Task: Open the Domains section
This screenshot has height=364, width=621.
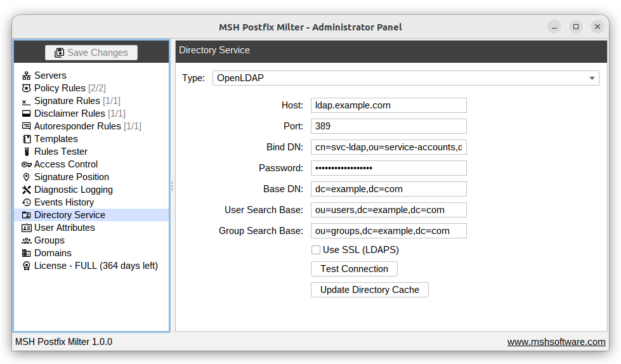Action: [x=91, y=253]
